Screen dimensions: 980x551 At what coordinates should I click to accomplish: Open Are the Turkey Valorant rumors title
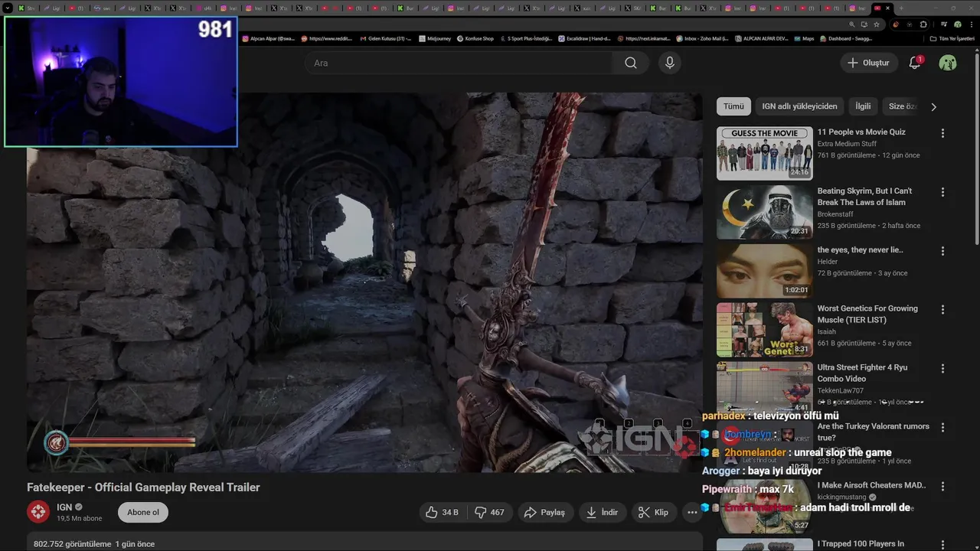tap(873, 432)
